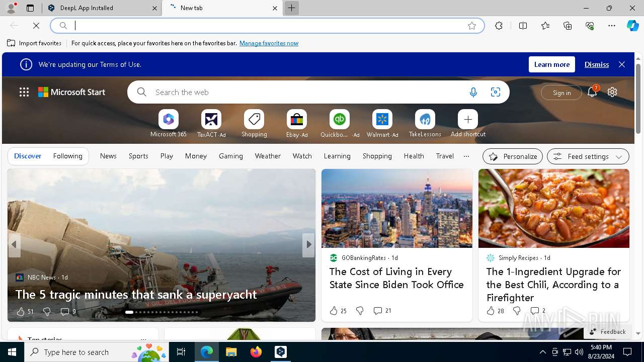The width and height of the screenshot is (644, 362).
Task: Select the Weather feed tab
Action: [x=268, y=156]
